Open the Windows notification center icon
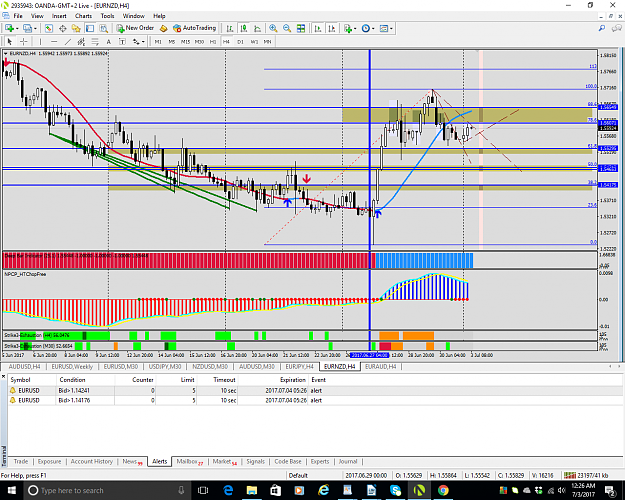Viewport: 625px width, 500px height. click(x=610, y=490)
